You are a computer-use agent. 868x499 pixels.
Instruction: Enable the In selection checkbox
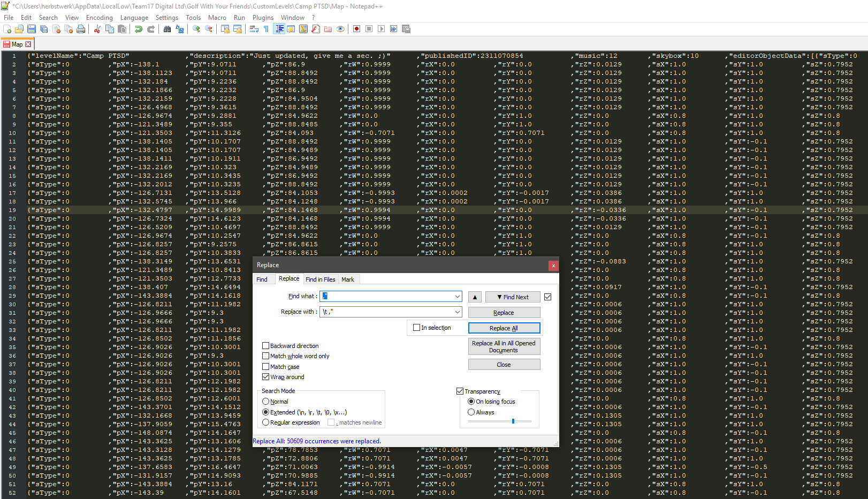pos(417,328)
